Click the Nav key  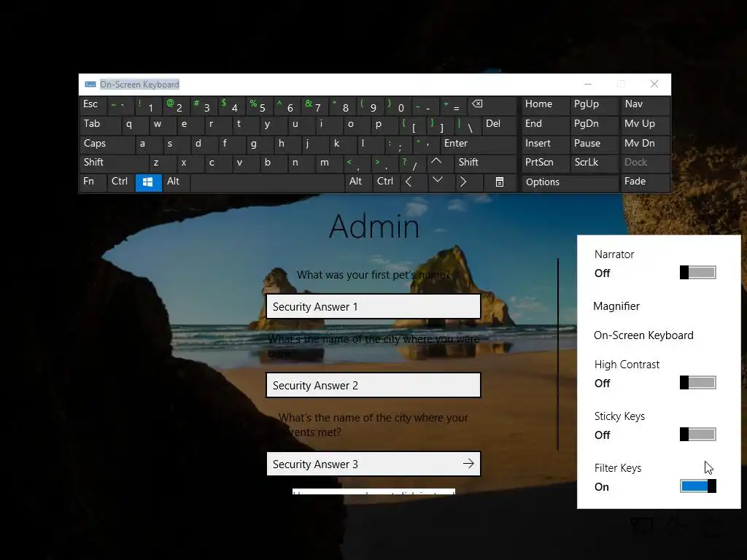[645, 105]
